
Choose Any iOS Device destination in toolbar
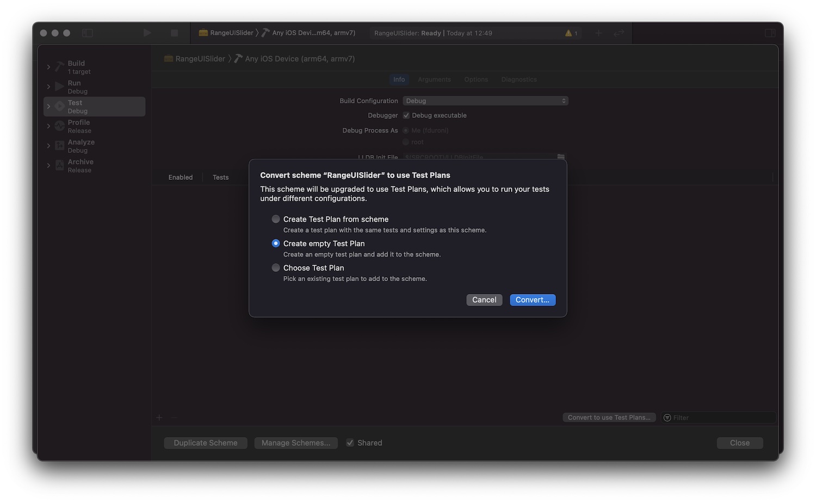coord(308,33)
